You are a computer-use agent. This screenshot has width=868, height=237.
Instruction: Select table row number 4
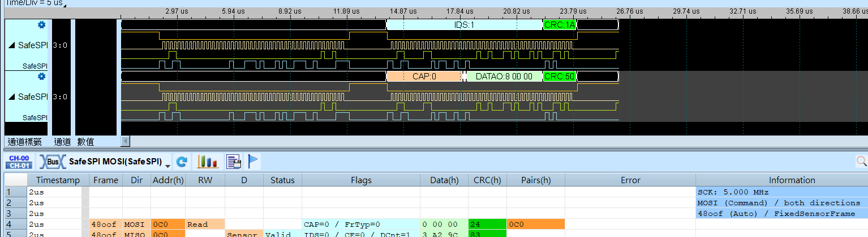point(16,224)
